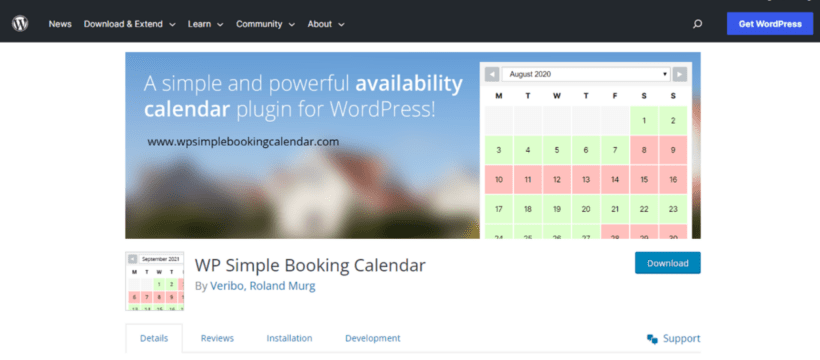Click previous arrow in September 2021 thumbnail
Screen dimensions: 820x360
(133, 258)
